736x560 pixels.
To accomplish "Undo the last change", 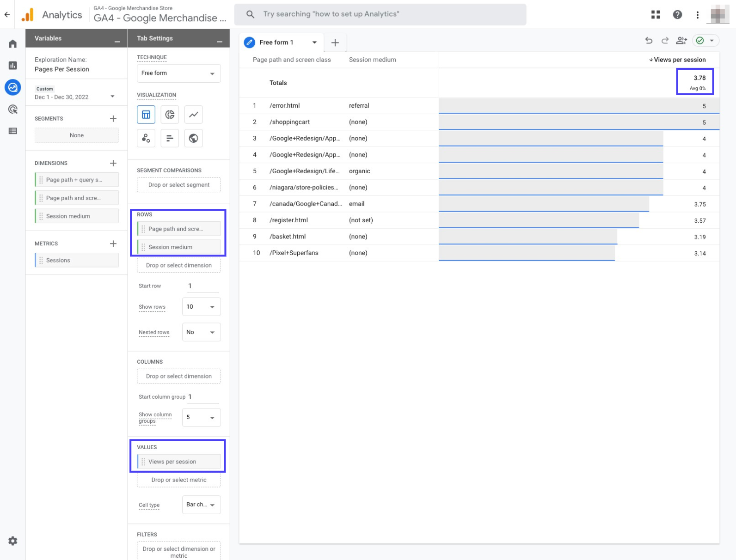I will pyautogui.click(x=649, y=41).
